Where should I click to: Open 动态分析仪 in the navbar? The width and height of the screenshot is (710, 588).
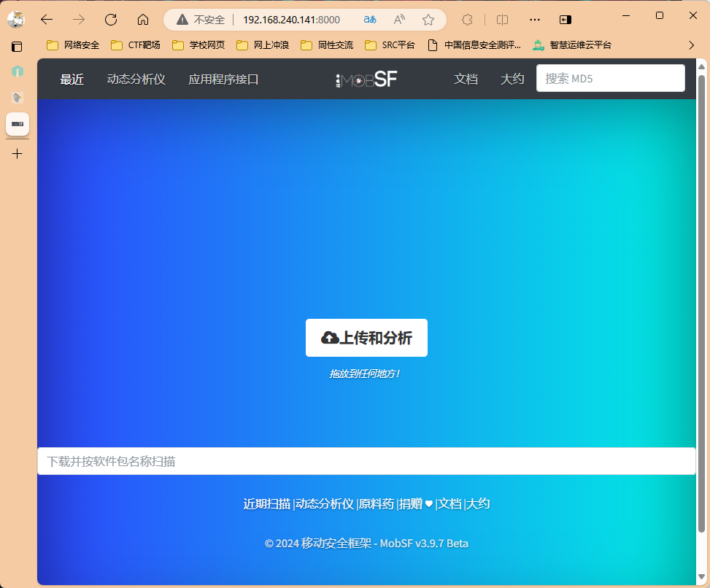(136, 80)
